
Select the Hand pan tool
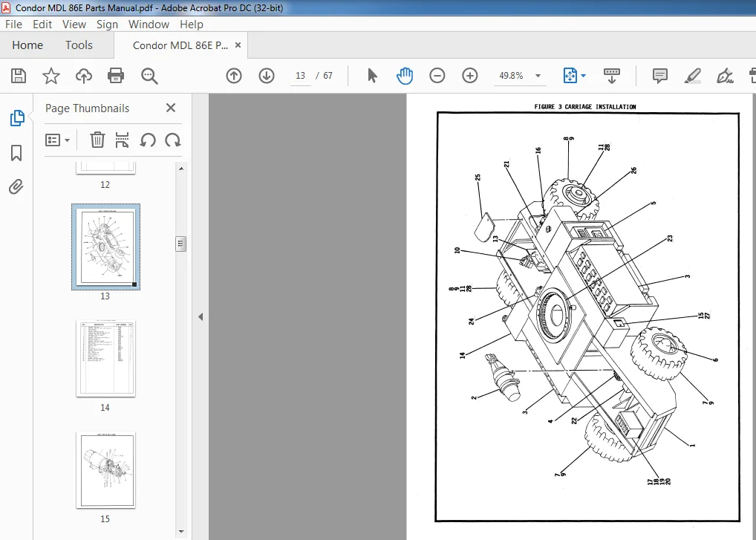tap(405, 76)
